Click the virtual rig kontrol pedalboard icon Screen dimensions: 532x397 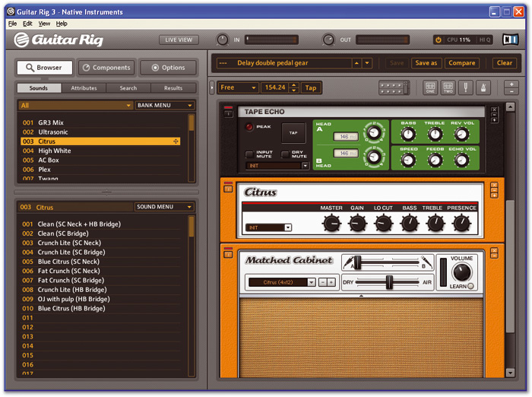click(x=394, y=87)
